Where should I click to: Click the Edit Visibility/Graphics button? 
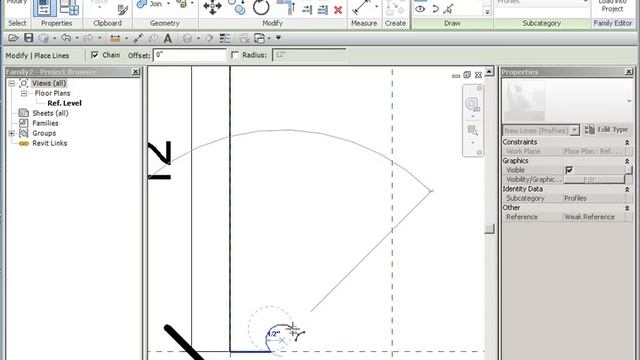click(x=594, y=180)
